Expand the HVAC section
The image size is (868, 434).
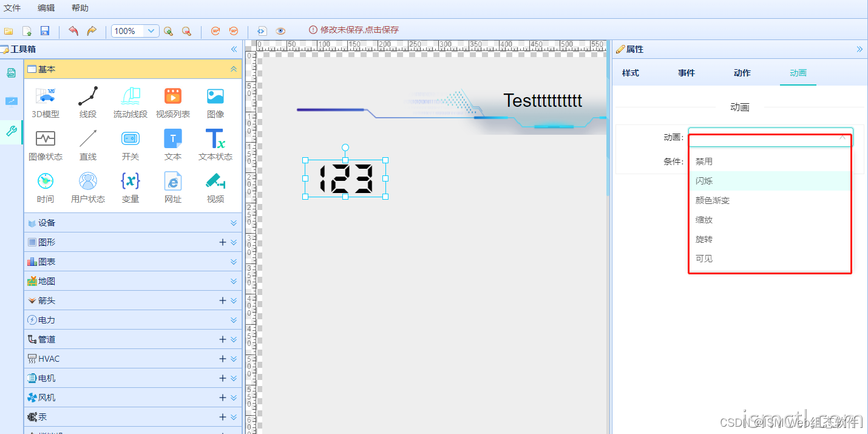point(234,359)
